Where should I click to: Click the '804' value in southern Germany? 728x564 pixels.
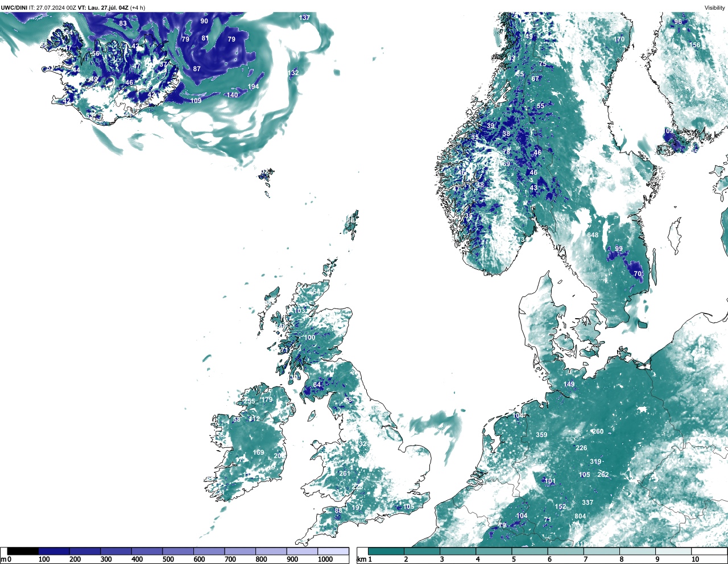[580, 516]
